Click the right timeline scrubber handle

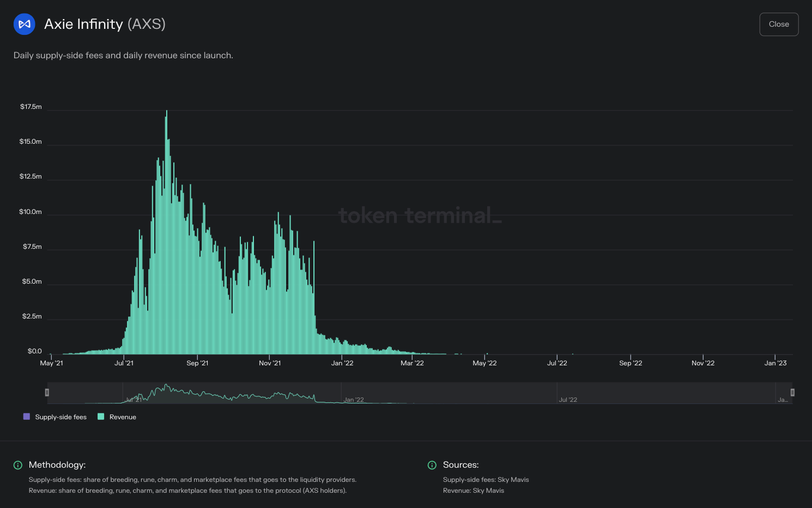(x=793, y=392)
